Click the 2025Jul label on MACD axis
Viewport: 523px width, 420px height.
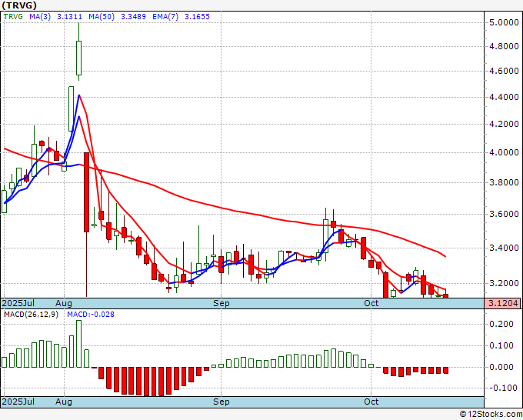tap(18, 402)
